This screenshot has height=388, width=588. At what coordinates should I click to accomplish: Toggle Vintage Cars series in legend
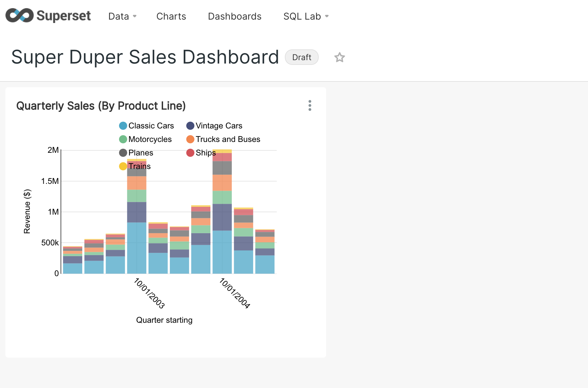coord(214,126)
